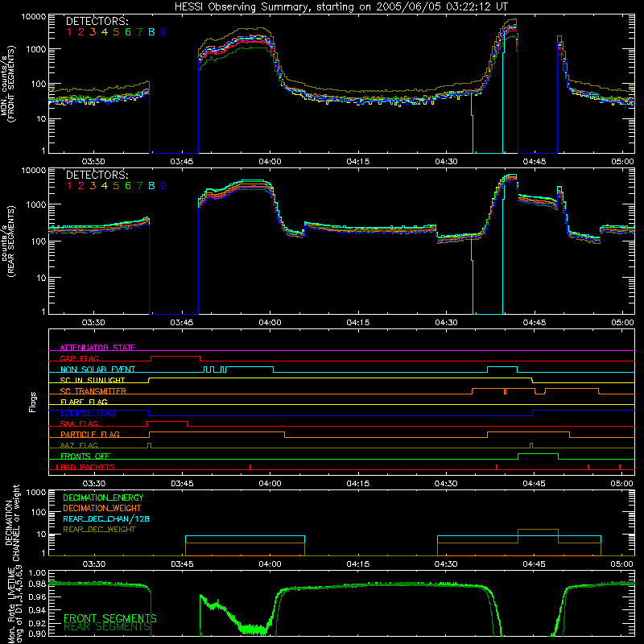The height and width of the screenshot is (644, 644).
Task: Click green detector 6 in front segments legend
Action: (128, 32)
